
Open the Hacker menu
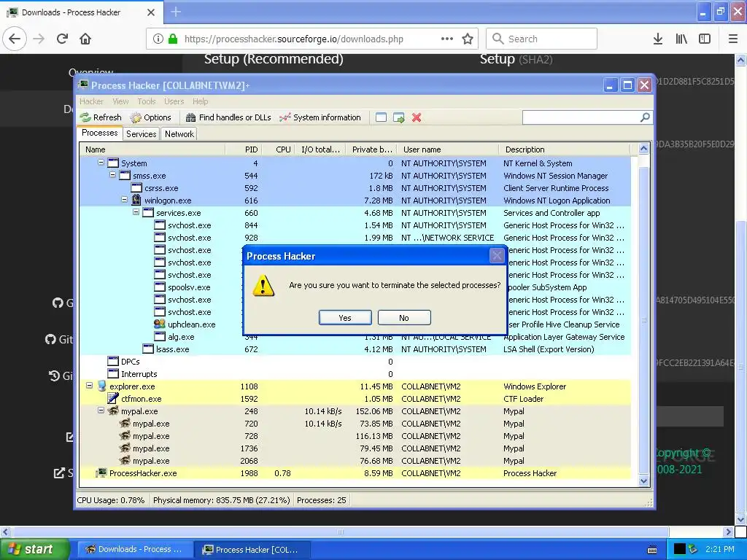pyautogui.click(x=91, y=101)
